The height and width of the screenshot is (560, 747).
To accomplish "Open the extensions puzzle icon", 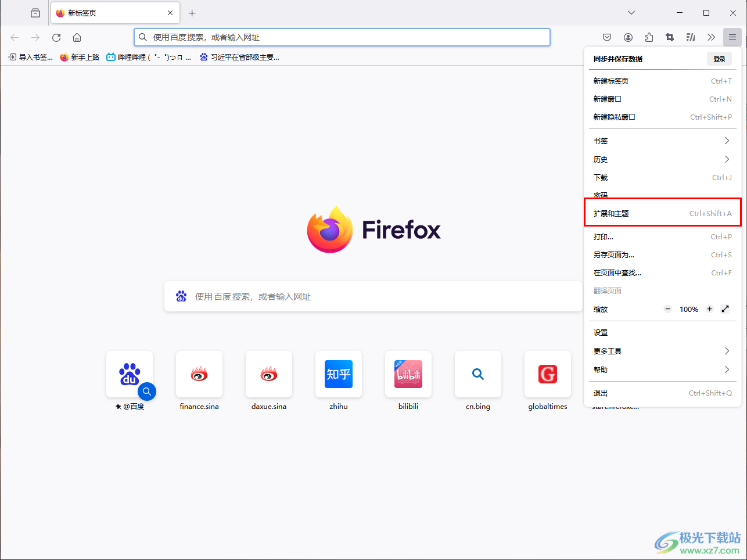I will (649, 37).
